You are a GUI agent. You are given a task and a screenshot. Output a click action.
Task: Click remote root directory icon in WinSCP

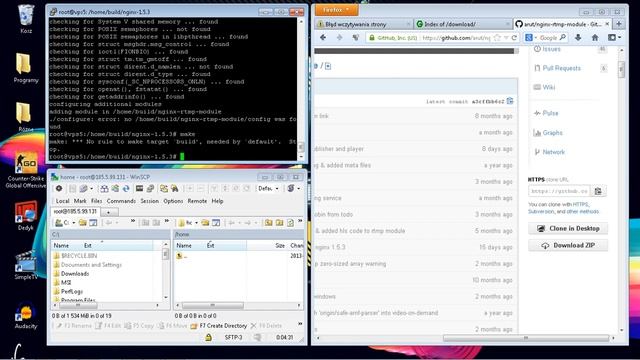[280, 222]
